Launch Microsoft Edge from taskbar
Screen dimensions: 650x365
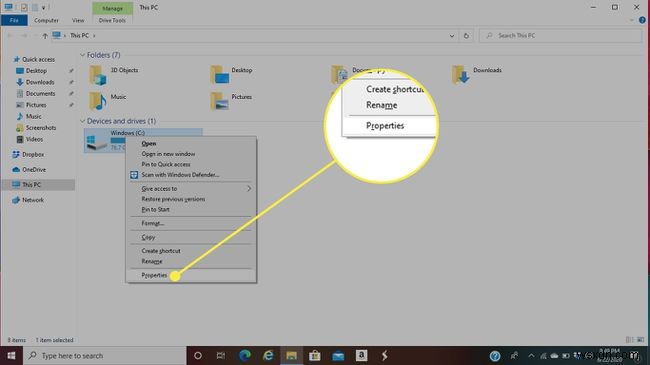point(245,355)
